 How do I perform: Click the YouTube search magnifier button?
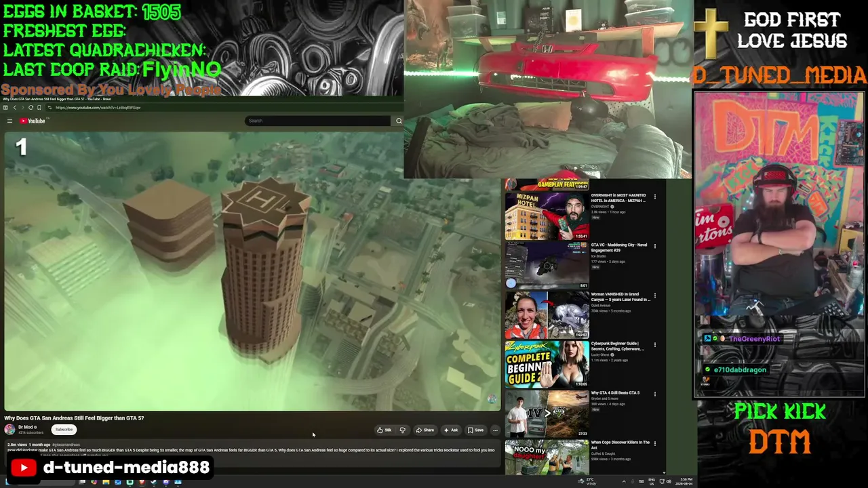coord(399,121)
